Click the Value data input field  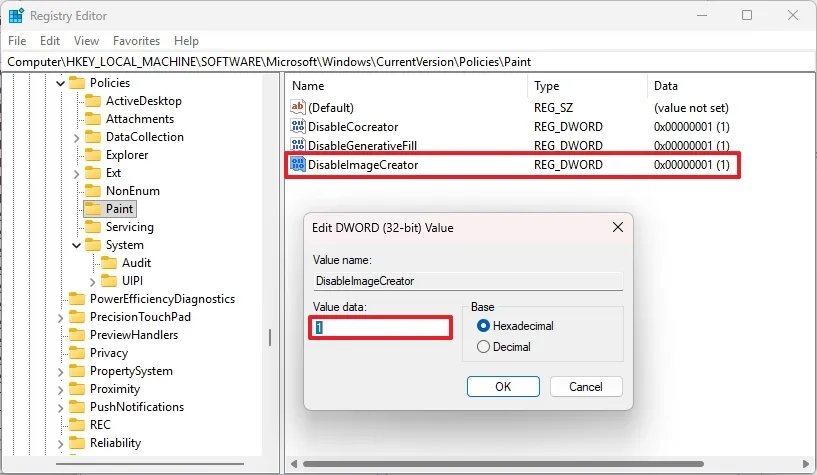point(380,328)
